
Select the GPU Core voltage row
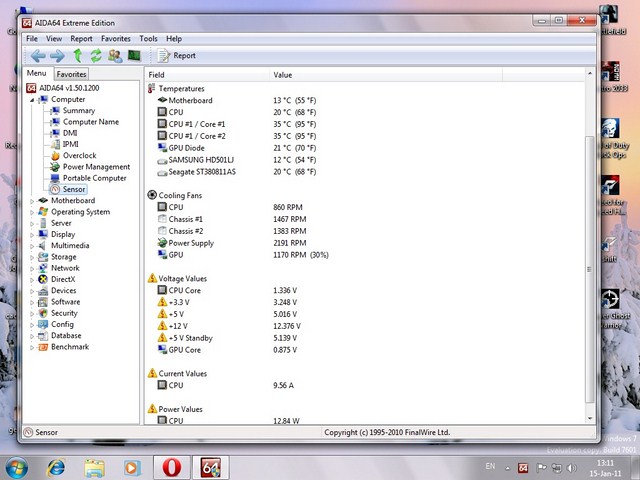[x=227, y=350]
